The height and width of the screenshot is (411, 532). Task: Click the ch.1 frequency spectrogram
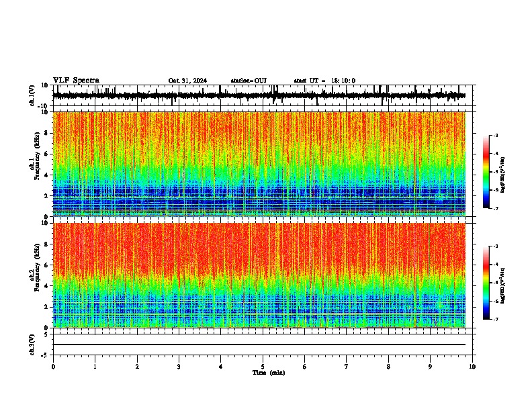[259, 164]
